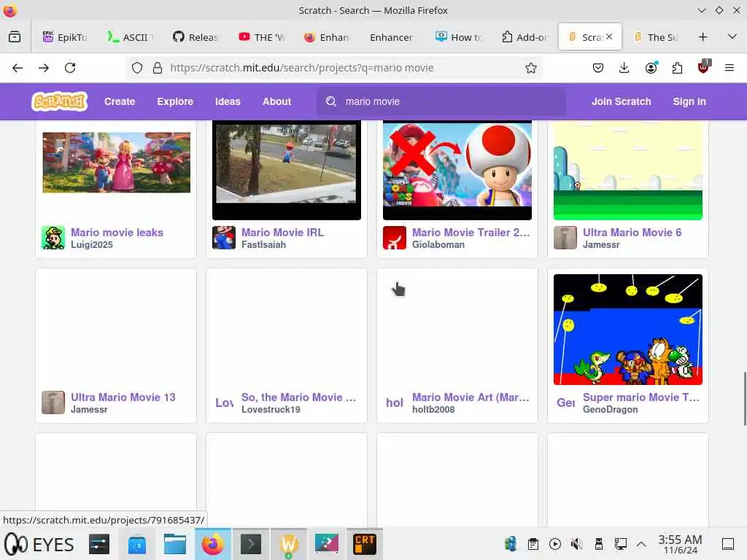Open the Mario Movie IRL title link
The height and width of the screenshot is (560, 747).
pyautogui.click(x=282, y=233)
